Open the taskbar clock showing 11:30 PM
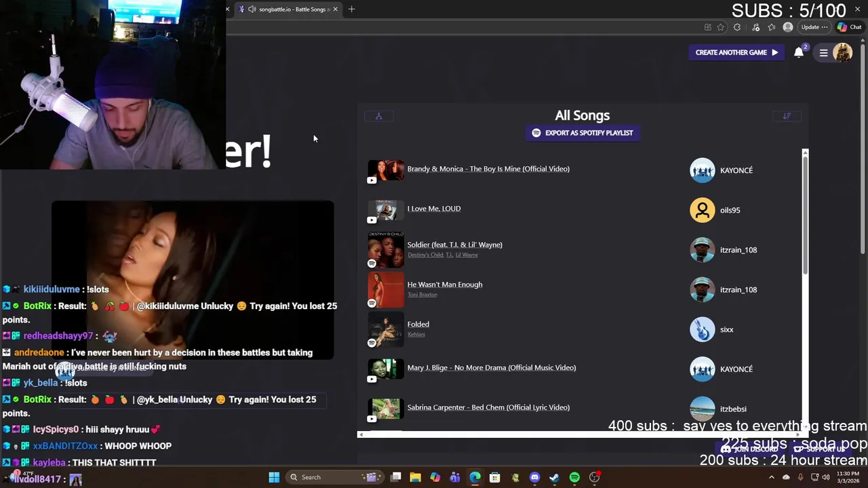Viewport: 868px width, 488px height. coord(848,477)
